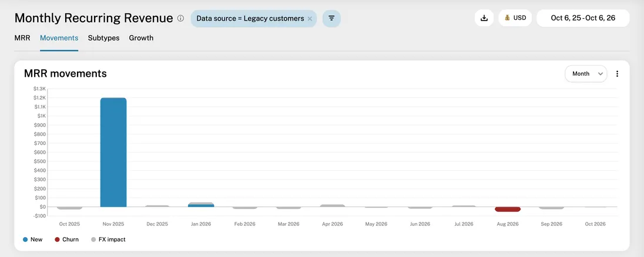644x257 pixels.
Task: Click the gray Apr 2026 FX impact bar
Action: pos(332,205)
